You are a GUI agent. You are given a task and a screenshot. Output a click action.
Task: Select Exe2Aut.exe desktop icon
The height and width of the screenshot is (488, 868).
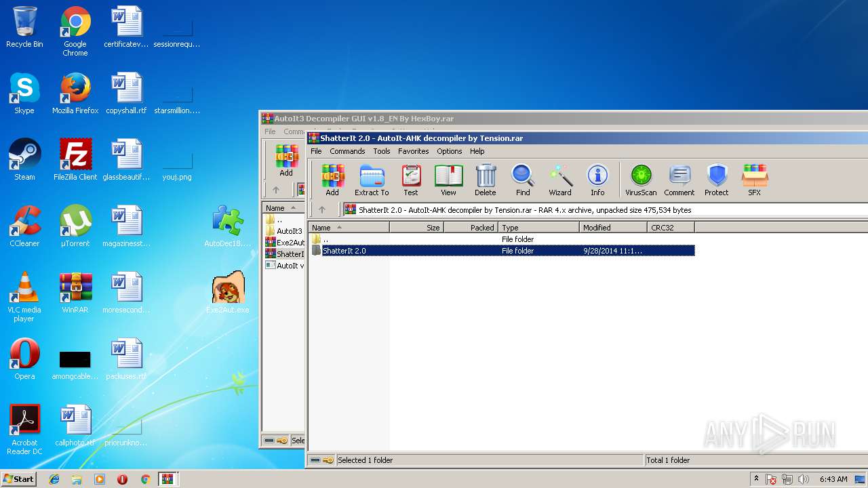(x=228, y=293)
